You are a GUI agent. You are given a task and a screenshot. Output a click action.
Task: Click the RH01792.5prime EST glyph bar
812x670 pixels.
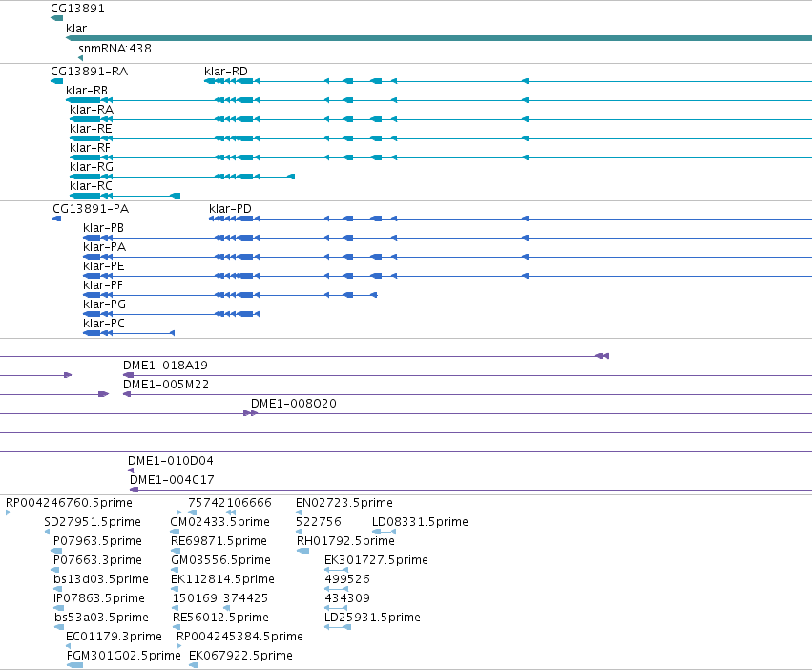tap(302, 551)
